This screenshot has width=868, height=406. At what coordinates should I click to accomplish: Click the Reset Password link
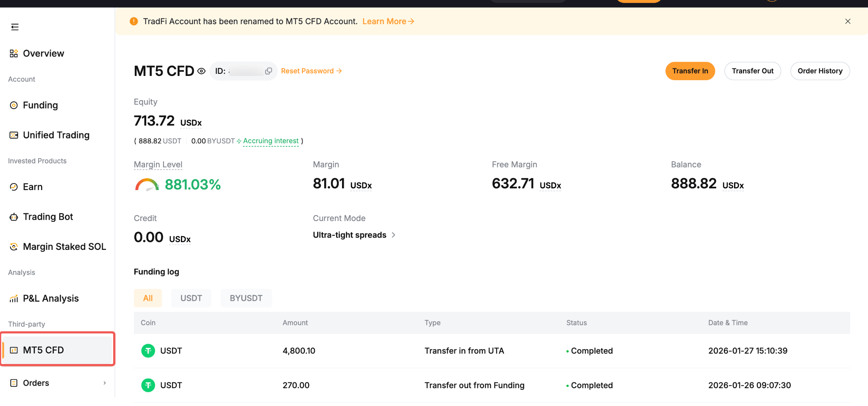[312, 71]
